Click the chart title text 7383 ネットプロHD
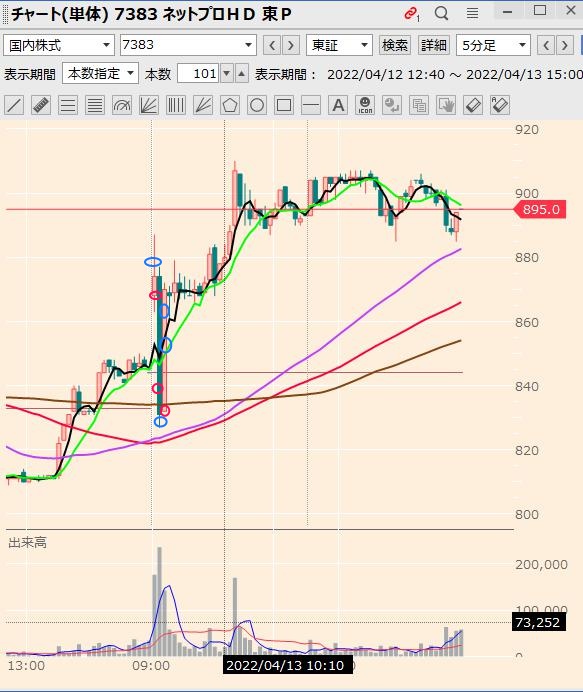Image resolution: width=583 pixels, height=692 pixels. point(185,14)
